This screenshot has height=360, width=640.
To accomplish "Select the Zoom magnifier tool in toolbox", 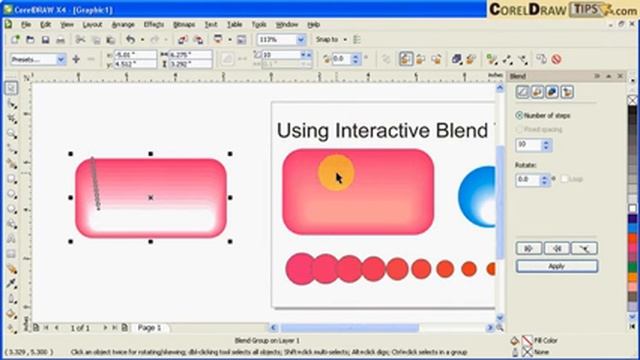I will (x=11, y=134).
